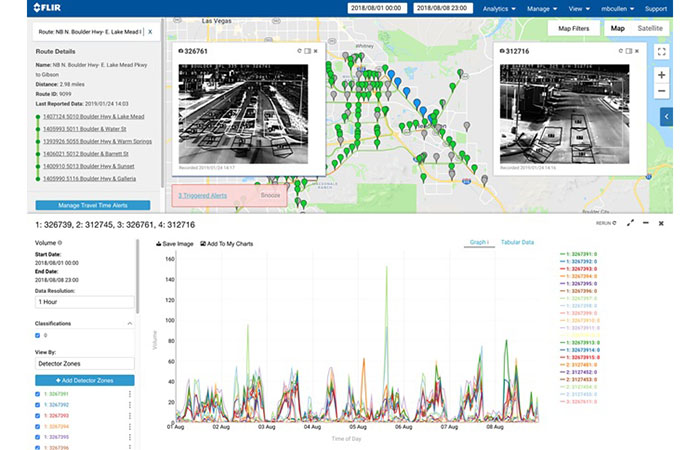Toggle legend series 1: 3267391
700x450 pixels.
coord(578,254)
